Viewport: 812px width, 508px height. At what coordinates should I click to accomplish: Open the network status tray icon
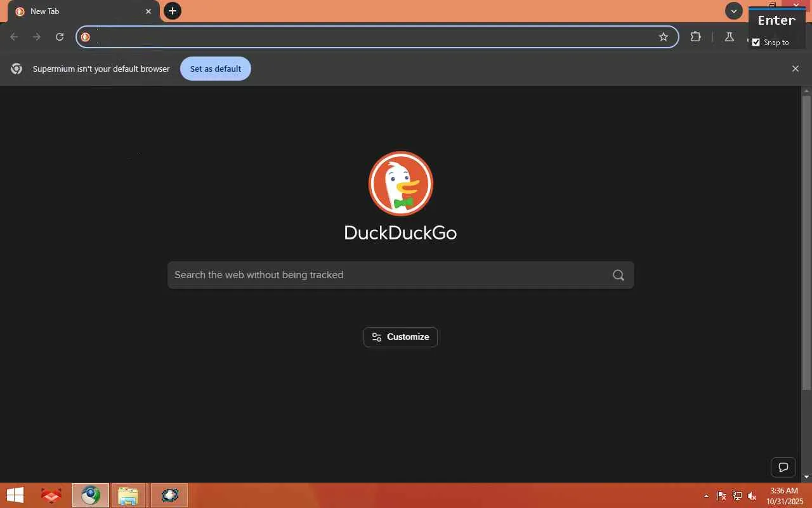[737, 496]
